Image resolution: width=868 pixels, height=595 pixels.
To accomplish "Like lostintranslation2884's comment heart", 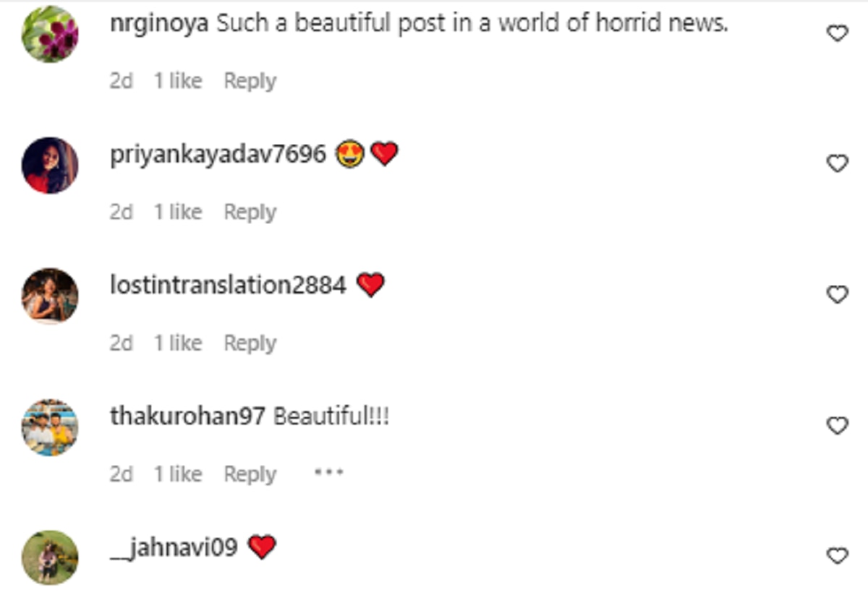I will click(837, 295).
